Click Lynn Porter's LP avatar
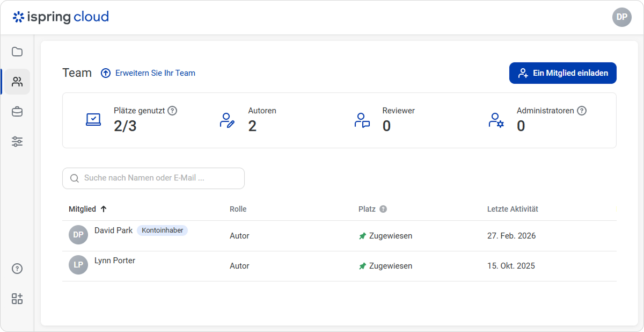This screenshot has width=644, height=332. tap(78, 265)
